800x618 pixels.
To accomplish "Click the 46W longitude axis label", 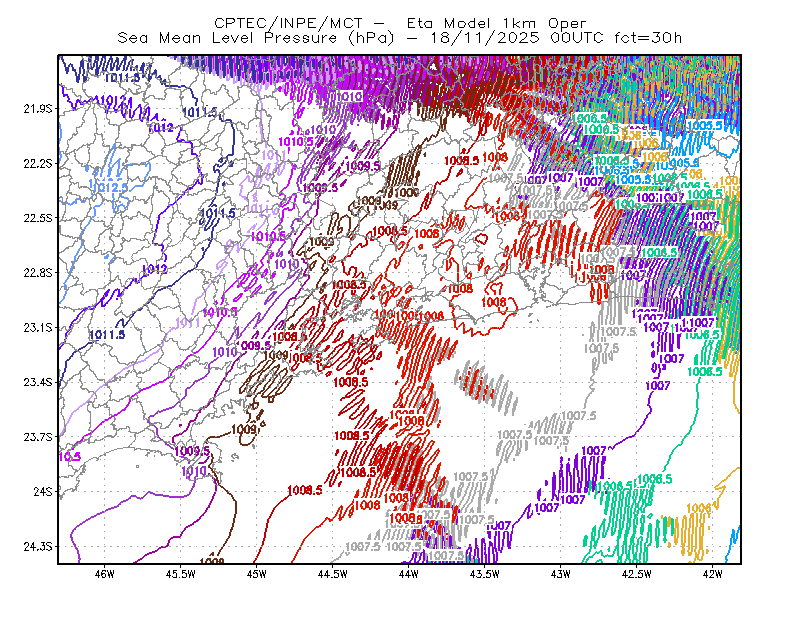I will point(104,574).
